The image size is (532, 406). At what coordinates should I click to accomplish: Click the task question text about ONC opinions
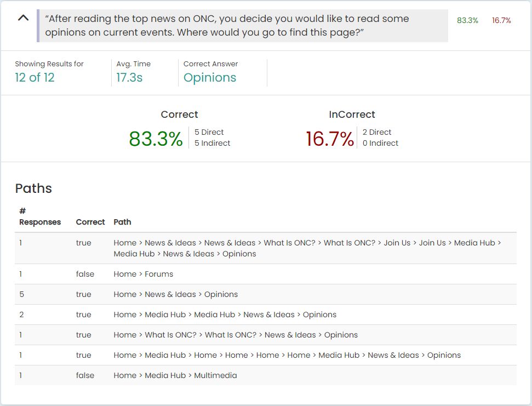point(227,25)
